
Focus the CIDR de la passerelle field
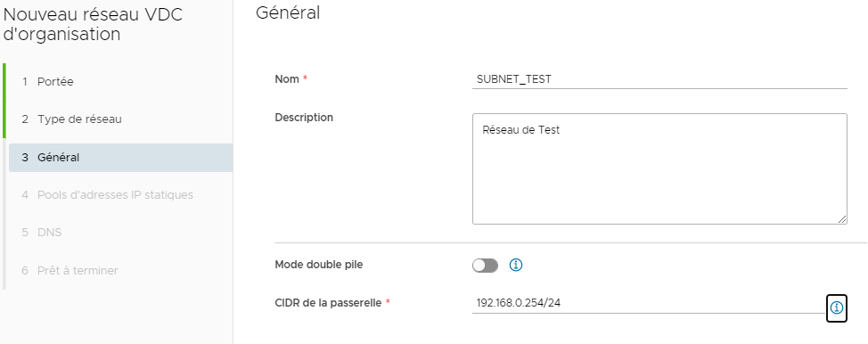(648, 303)
